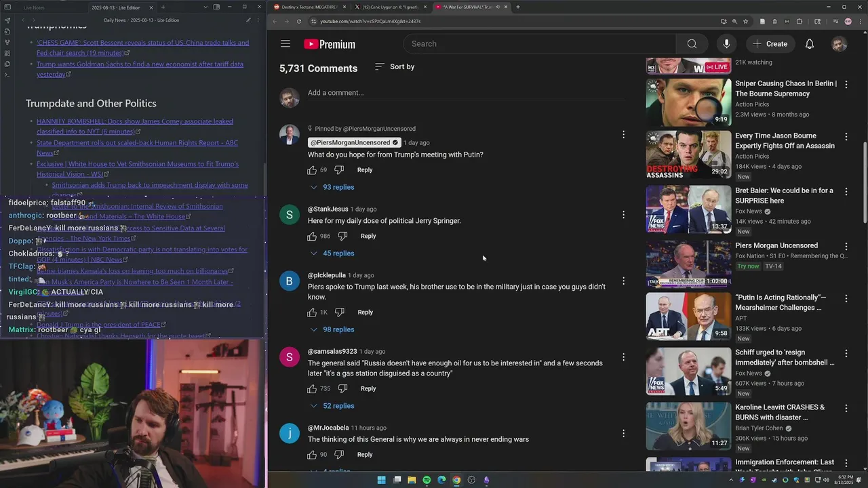868x488 pixels.
Task: Click @PiersMorganUncensored channel badge
Action: 354,143
